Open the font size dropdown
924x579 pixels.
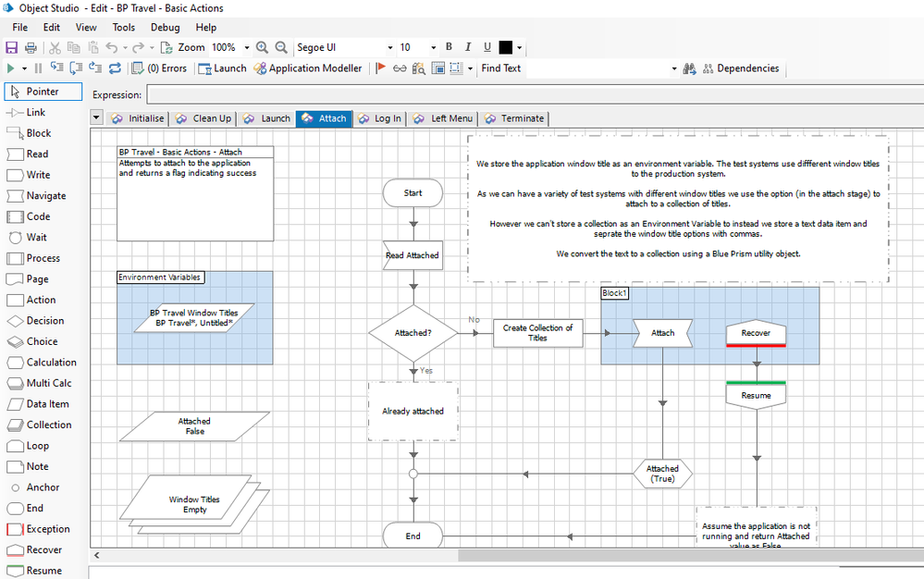pyautogui.click(x=433, y=47)
